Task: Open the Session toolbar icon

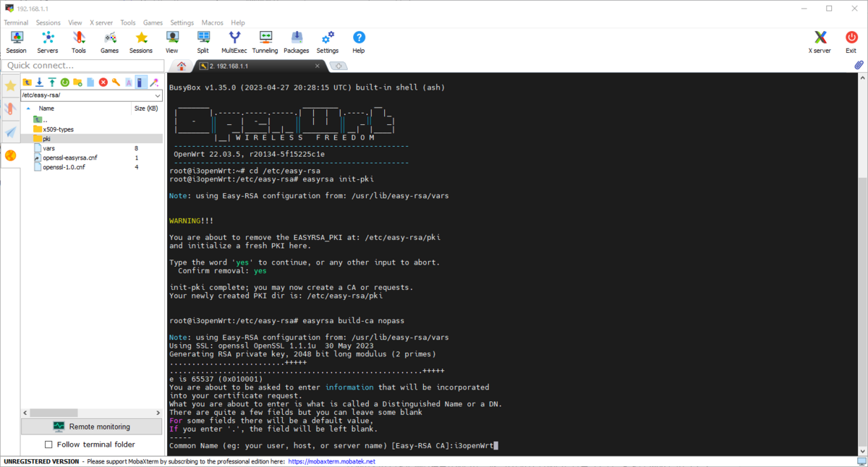Action: click(x=16, y=42)
